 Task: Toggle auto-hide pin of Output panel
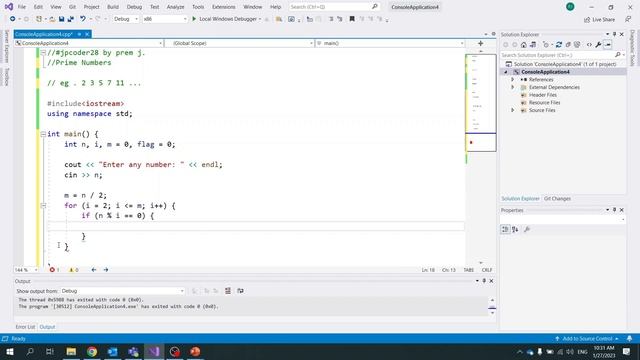[x=484, y=281]
